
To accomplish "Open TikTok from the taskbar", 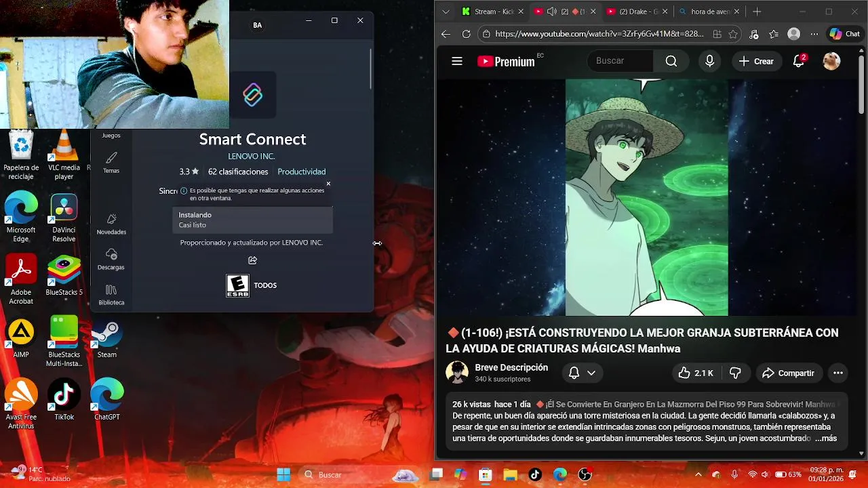I will click(535, 474).
